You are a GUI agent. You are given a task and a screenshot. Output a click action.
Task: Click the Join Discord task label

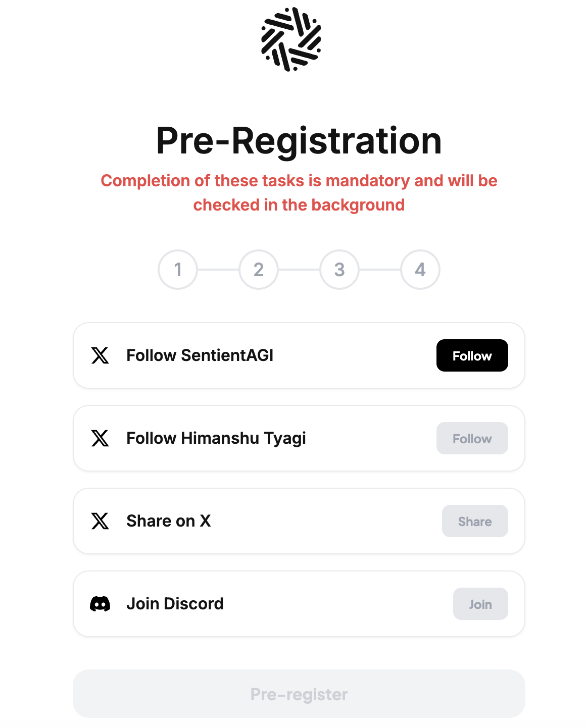point(175,604)
